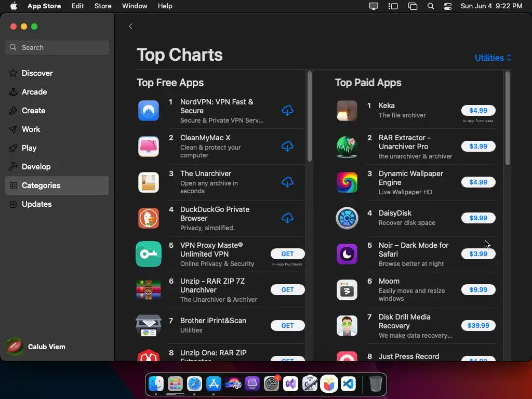532x399 pixels.
Task: Open Unzip One: RAR ZIP listing
Action: click(213, 355)
